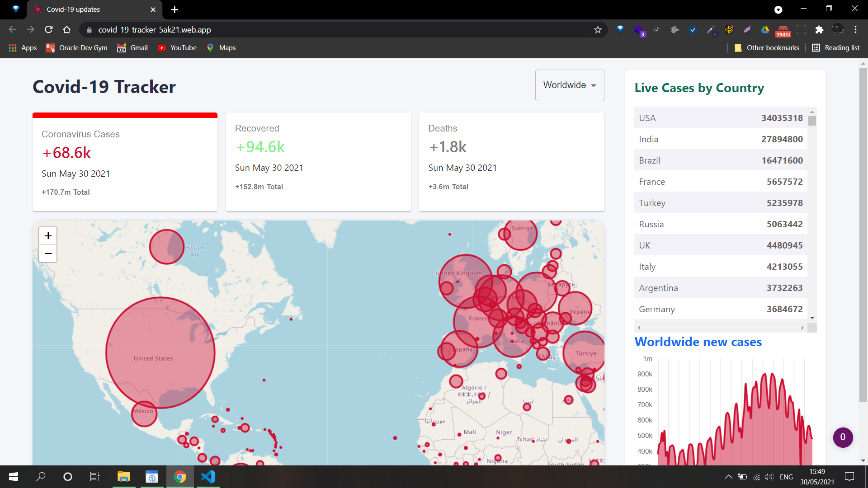
Task: Open a new browser tab
Action: tap(175, 9)
